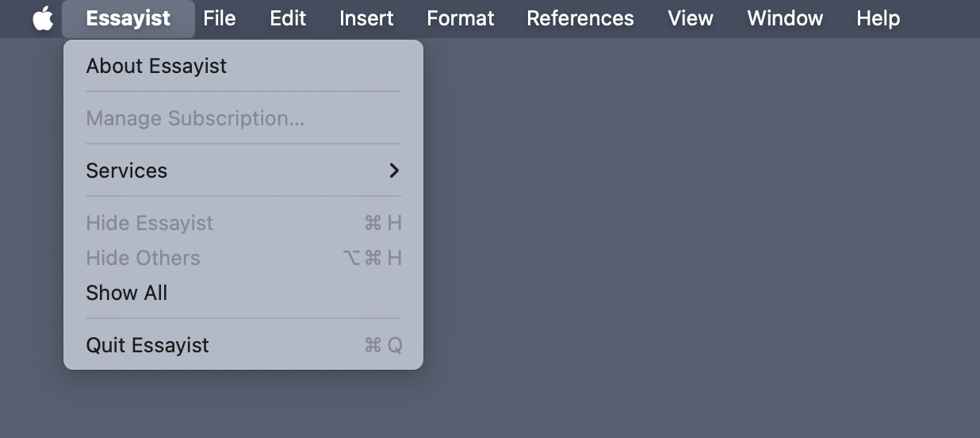The height and width of the screenshot is (438, 980).
Task: Open the References menu
Action: point(580,18)
